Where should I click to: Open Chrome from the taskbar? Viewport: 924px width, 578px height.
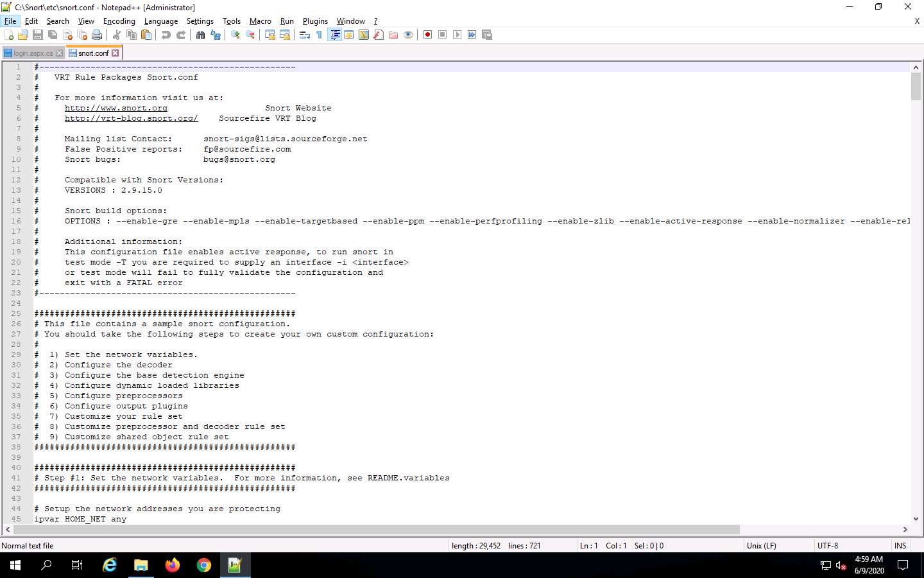204,565
